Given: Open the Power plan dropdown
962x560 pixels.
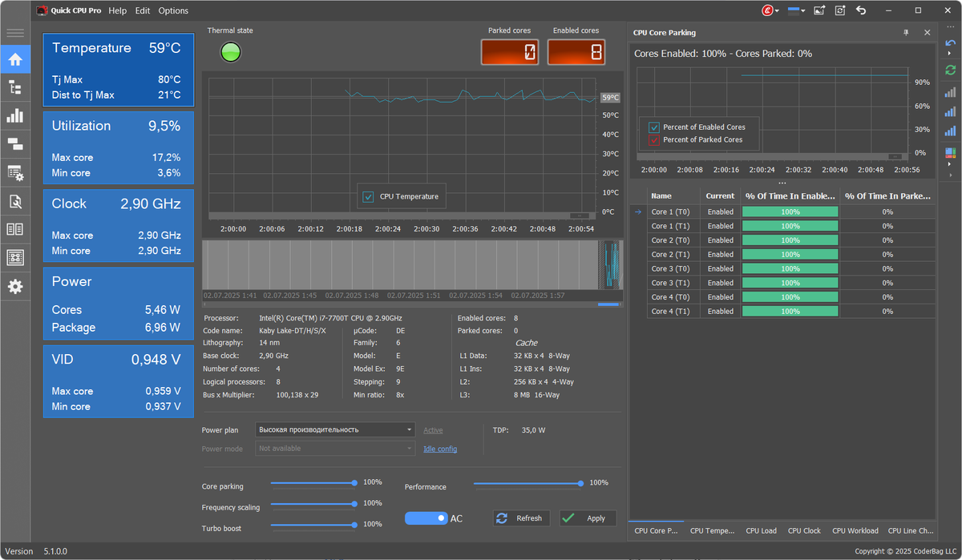Looking at the screenshot, I should coord(335,429).
